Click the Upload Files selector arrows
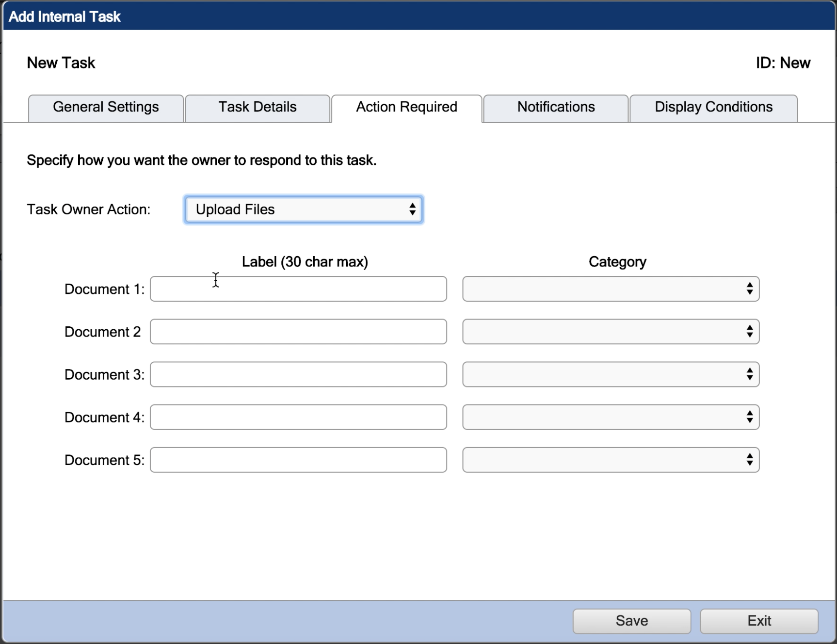The height and width of the screenshot is (644, 837). pyautogui.click(x=412, y=209)
